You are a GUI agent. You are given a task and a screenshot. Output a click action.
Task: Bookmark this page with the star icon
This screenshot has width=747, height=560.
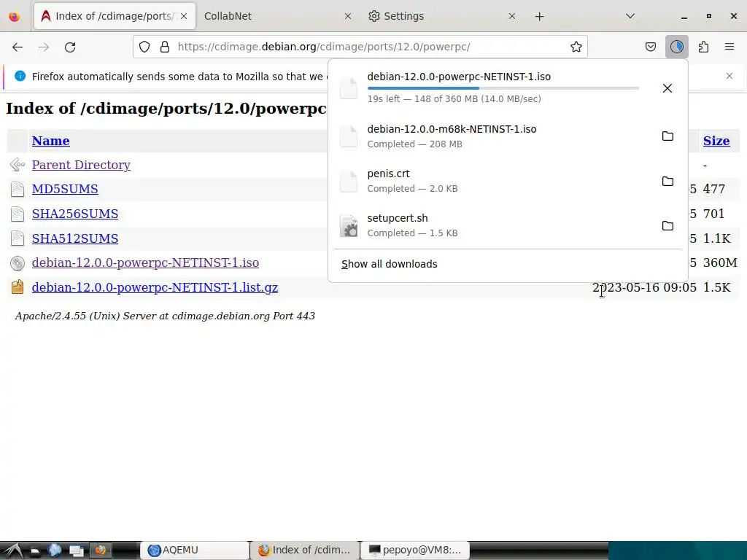coord(576,47)
